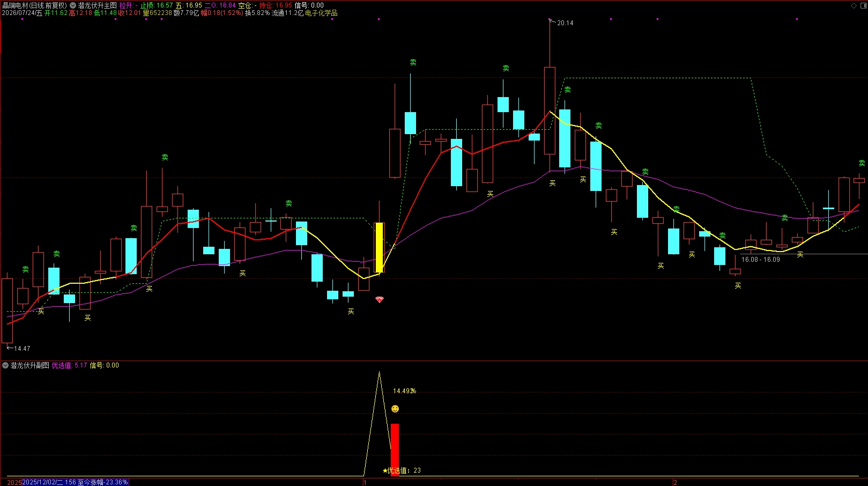Click the diamond icon at top right

[x=854, y=5]
